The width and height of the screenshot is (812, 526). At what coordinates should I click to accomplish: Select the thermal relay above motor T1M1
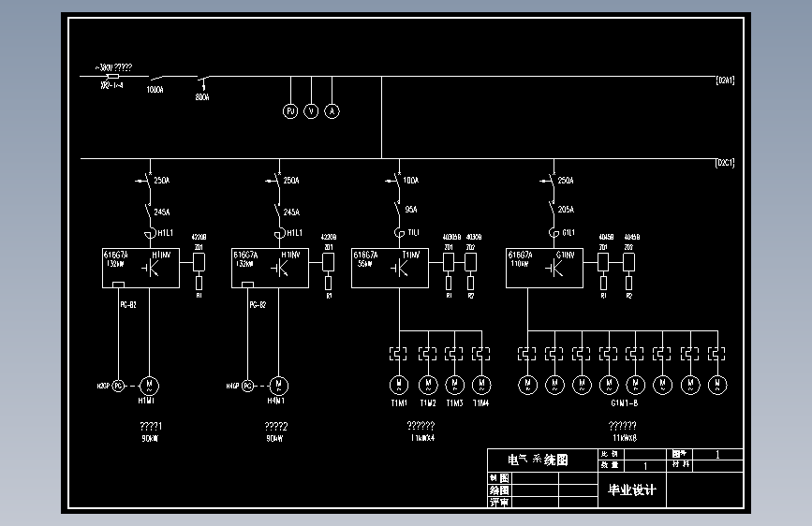[398, 354]
